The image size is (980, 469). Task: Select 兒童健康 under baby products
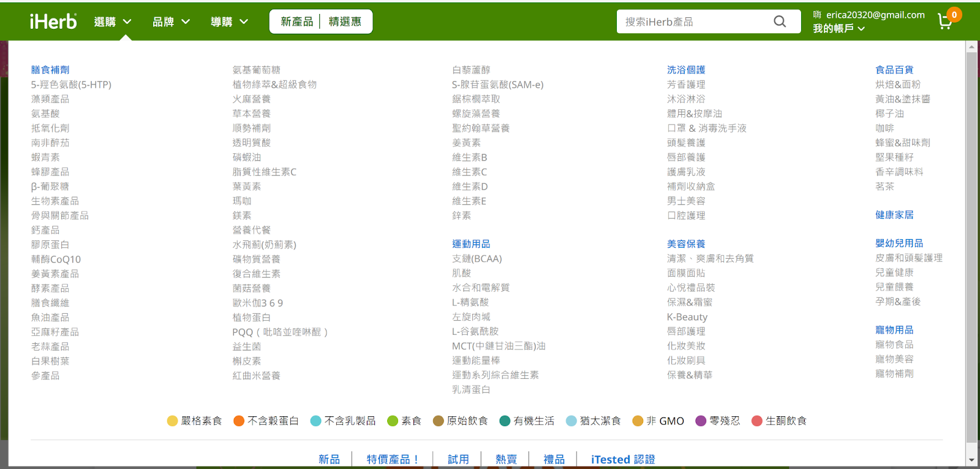point(894,272)
